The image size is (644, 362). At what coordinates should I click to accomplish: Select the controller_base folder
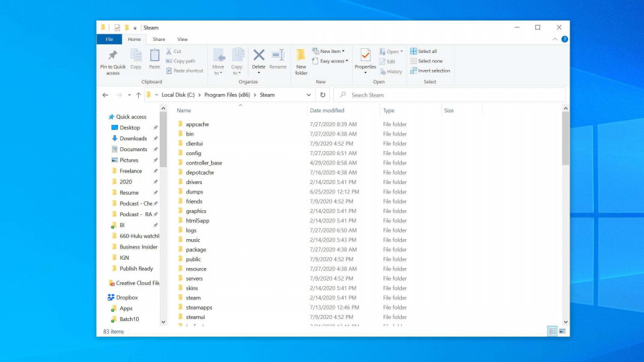pos(204,163)
